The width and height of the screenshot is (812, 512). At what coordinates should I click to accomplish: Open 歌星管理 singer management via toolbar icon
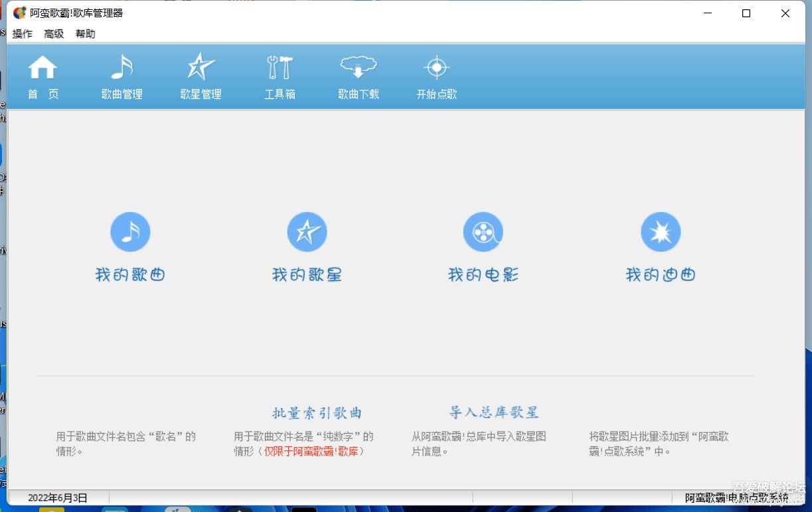200,75
